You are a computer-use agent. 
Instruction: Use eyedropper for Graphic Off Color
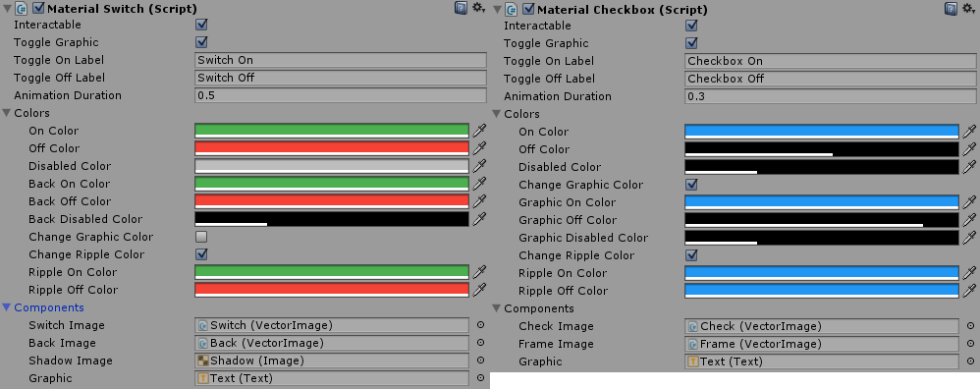[969, 219]
